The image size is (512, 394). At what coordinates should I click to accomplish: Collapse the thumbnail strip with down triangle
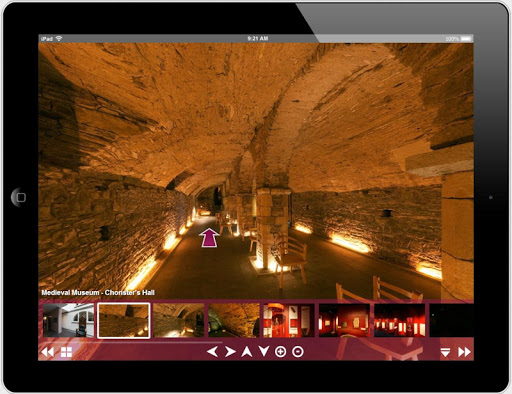(x=445, y=352)
